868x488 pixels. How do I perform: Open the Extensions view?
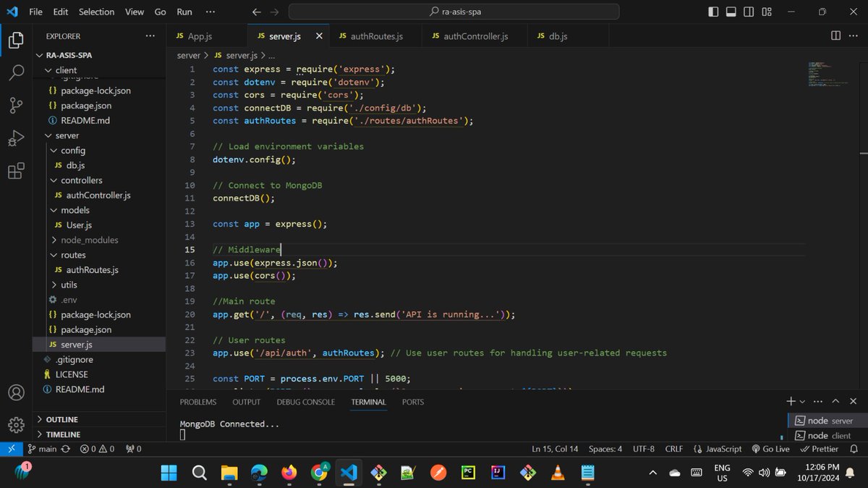(x=16, y=171)
